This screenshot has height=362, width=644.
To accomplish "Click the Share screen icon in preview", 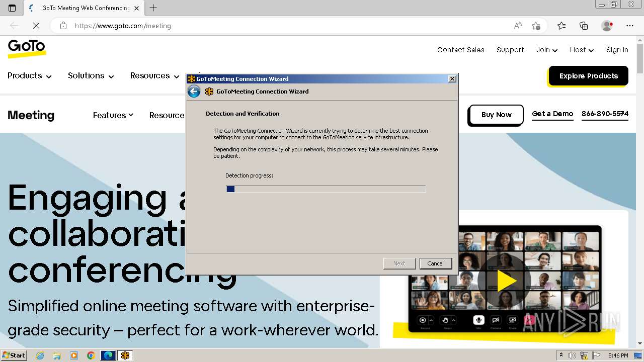I will tap(513, 320).
